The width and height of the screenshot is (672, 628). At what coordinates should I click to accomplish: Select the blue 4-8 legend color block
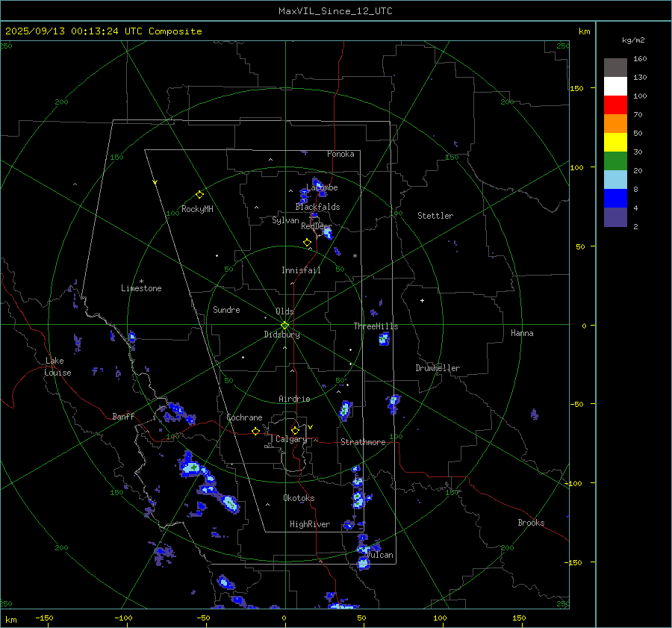(x=615, y=199)
